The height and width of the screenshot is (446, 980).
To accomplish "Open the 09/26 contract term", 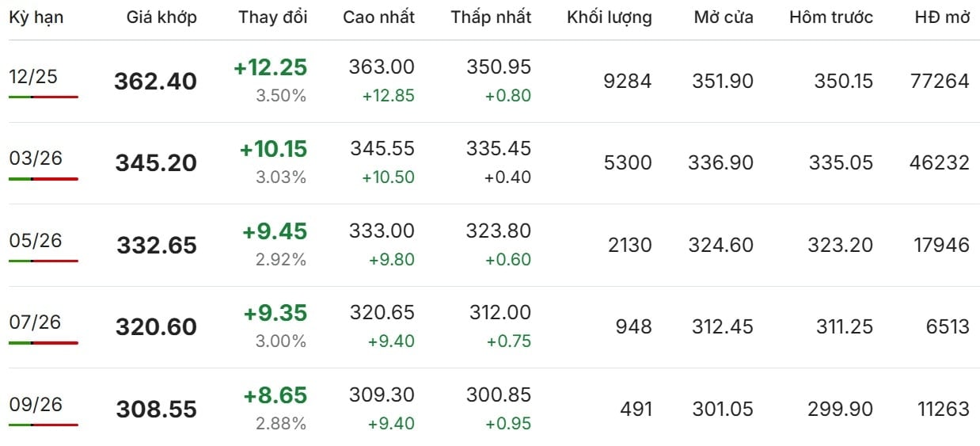I will (x=36, y=405).
